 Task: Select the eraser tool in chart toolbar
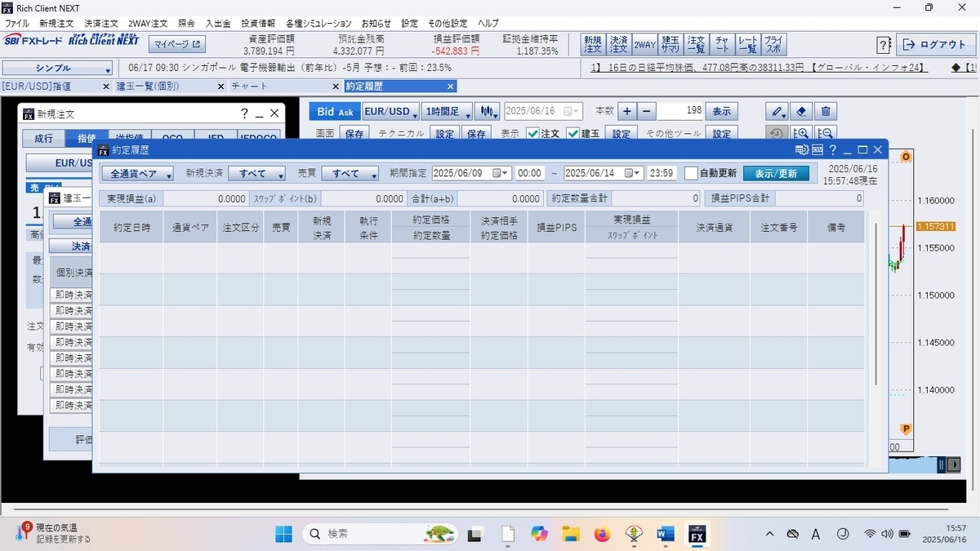click(x=802, y=112)
